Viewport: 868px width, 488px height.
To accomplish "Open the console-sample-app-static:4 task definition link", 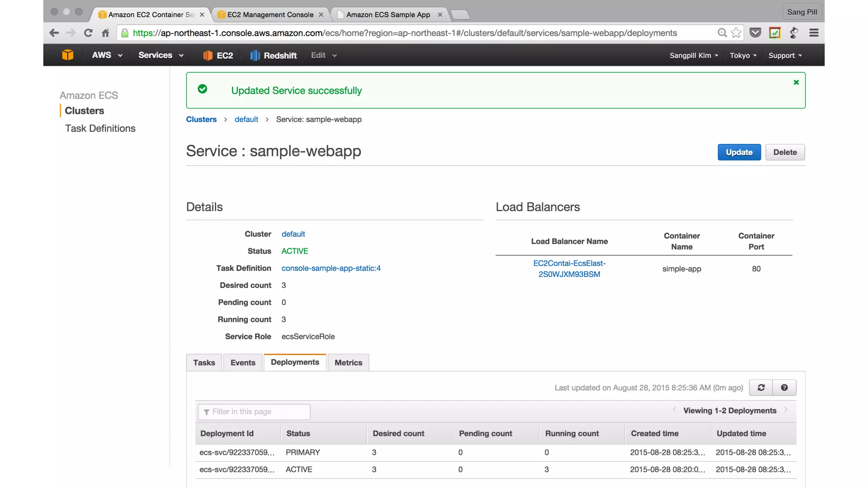I will click(331, 268).
